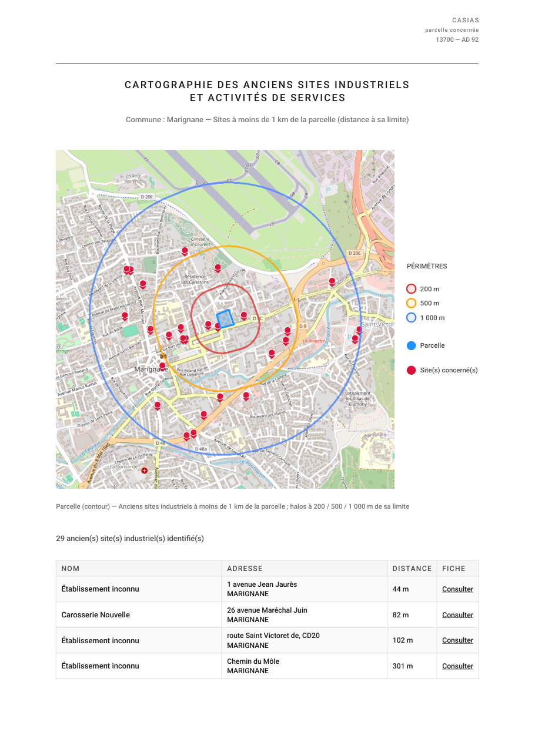The height and width of the screenshot is (756, 535).
Task: Click the site marker below Cimetière St-Laurent label
Action: pos(185,251)
